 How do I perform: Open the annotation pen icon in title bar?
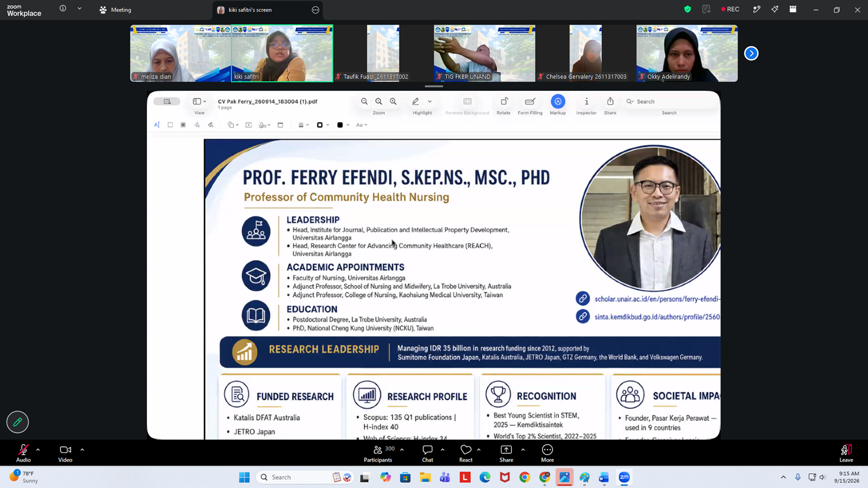coord(757,9)
